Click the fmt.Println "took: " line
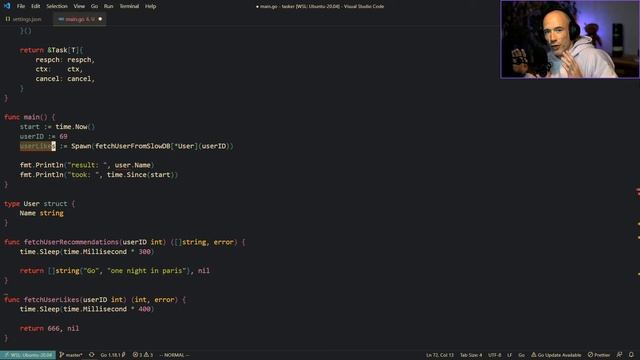640x360 pixels. click(x=99, y=175)
